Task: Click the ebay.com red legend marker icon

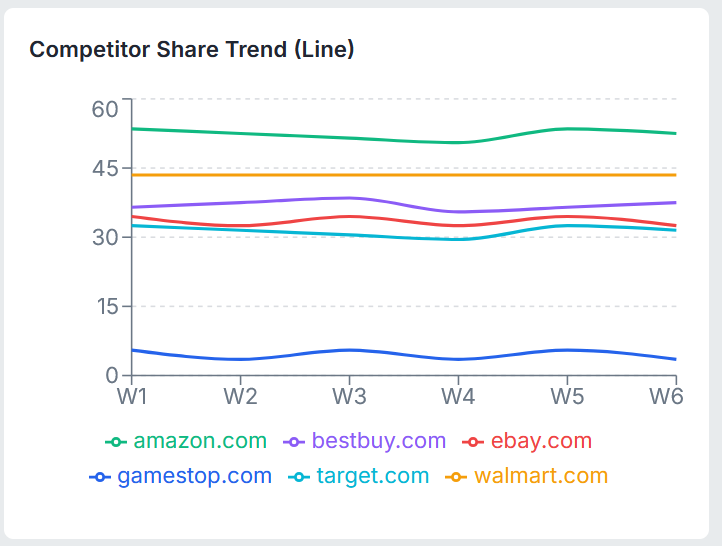Action: (x=473, y=441)
